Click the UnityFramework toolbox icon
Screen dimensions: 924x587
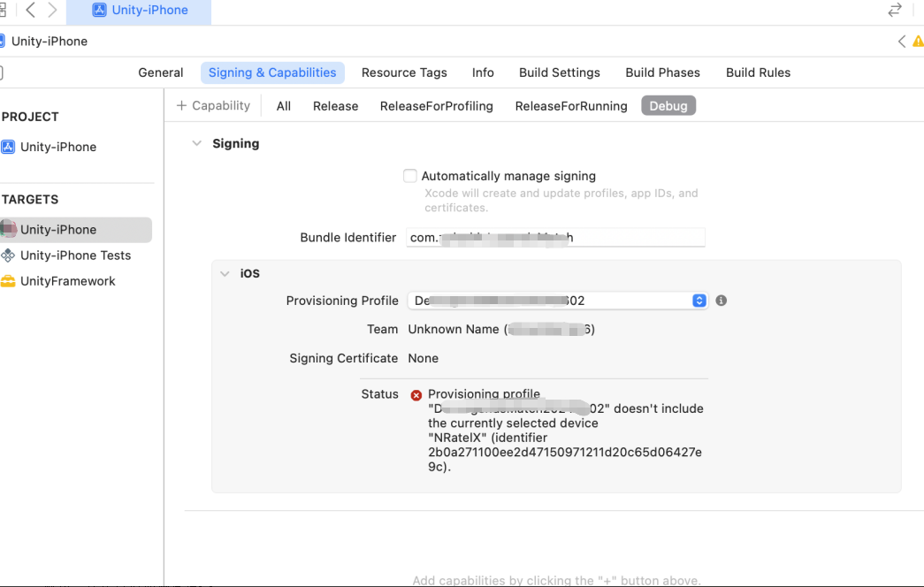tap(8, 281)
